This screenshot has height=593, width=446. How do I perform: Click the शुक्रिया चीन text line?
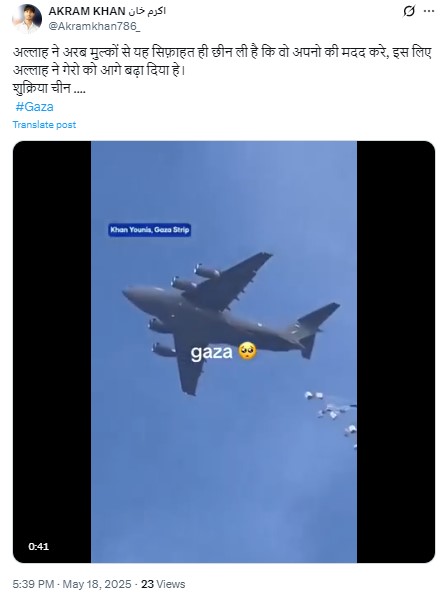[x=49, y=88]
